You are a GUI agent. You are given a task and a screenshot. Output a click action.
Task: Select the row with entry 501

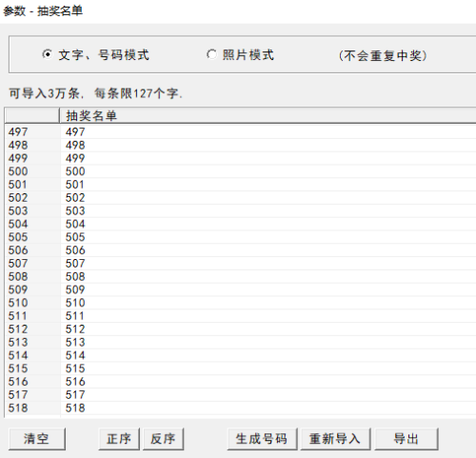pos(240,185)
